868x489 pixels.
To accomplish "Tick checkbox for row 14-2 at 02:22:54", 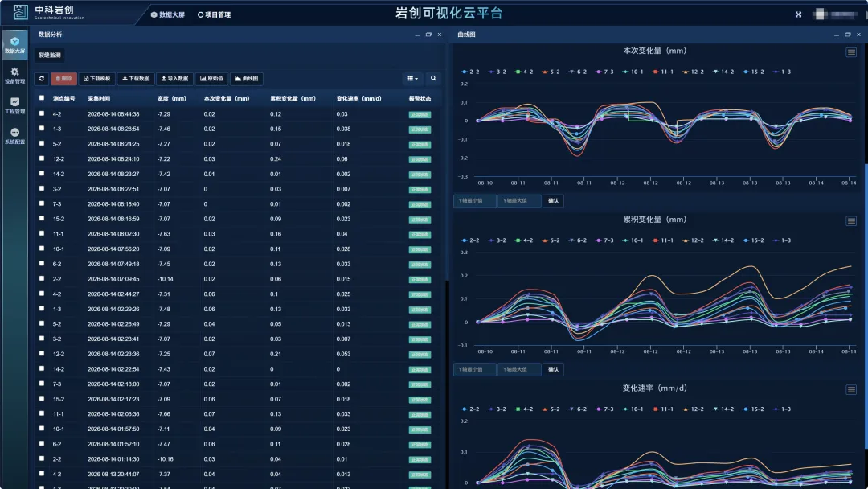I will click(42, 368).
